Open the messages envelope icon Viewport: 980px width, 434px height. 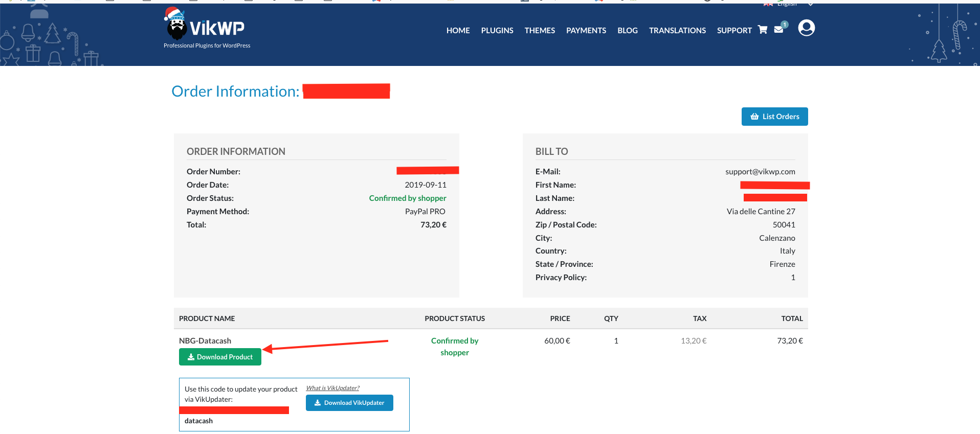tap(779, 30)
